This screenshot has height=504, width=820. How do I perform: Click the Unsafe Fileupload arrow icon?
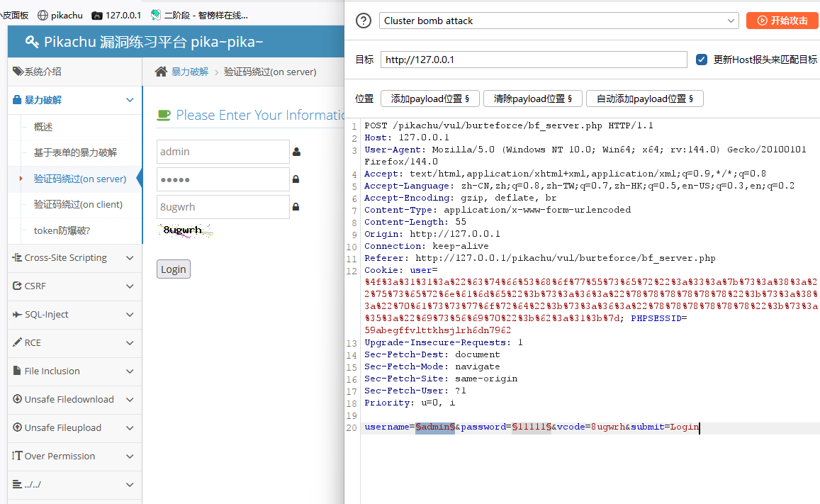click(x=17, y=427)
